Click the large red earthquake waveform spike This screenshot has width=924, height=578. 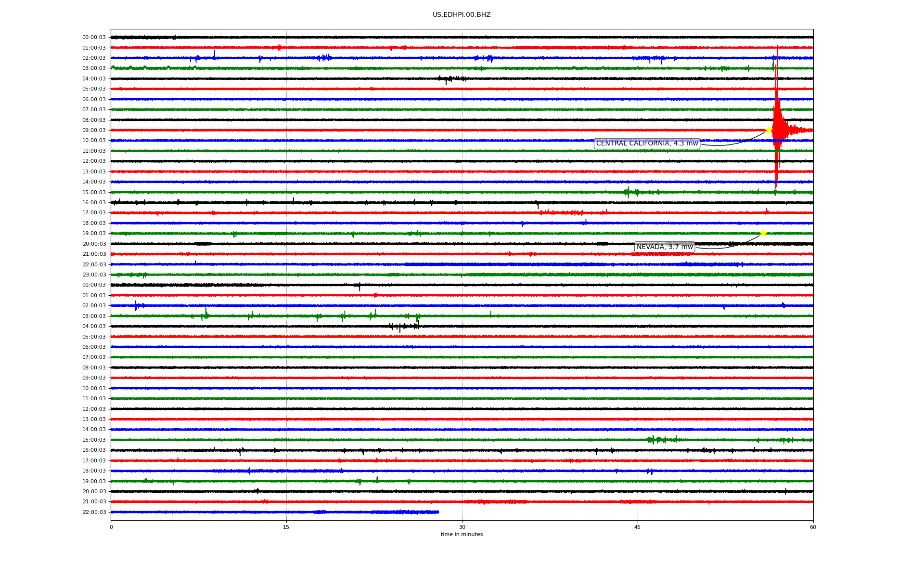point(777,120)
